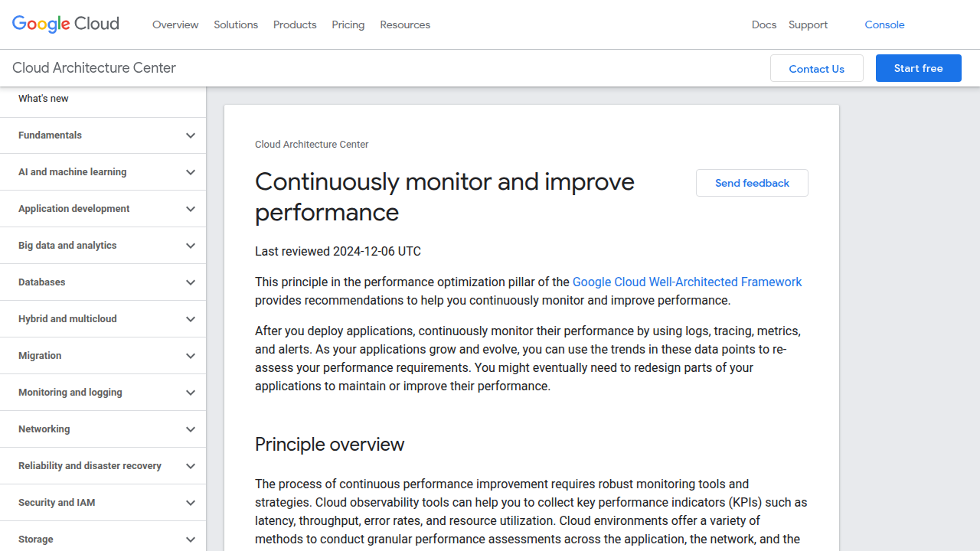Go to the Console

point(884,24)
